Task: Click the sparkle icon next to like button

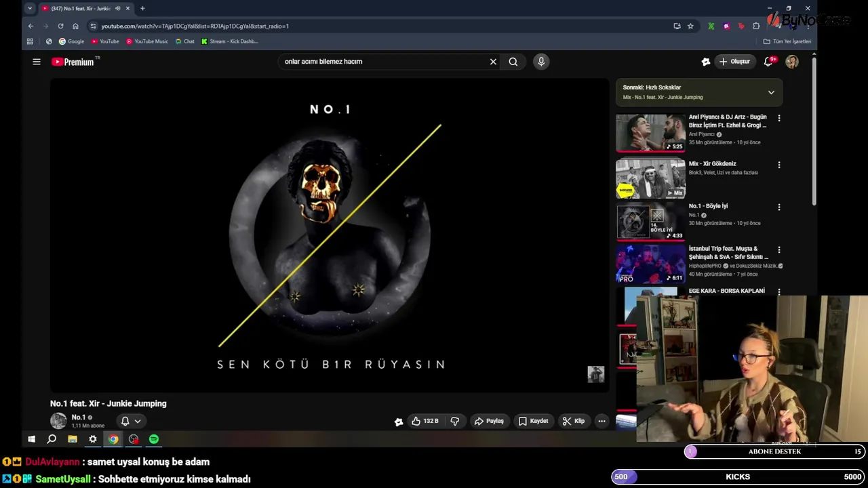Action: 399,422
